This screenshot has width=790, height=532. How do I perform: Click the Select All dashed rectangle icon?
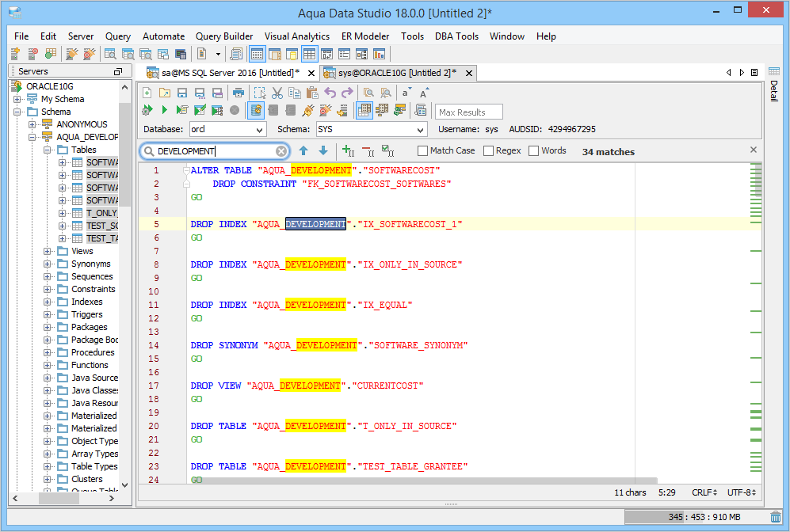(x=259, y=93)
